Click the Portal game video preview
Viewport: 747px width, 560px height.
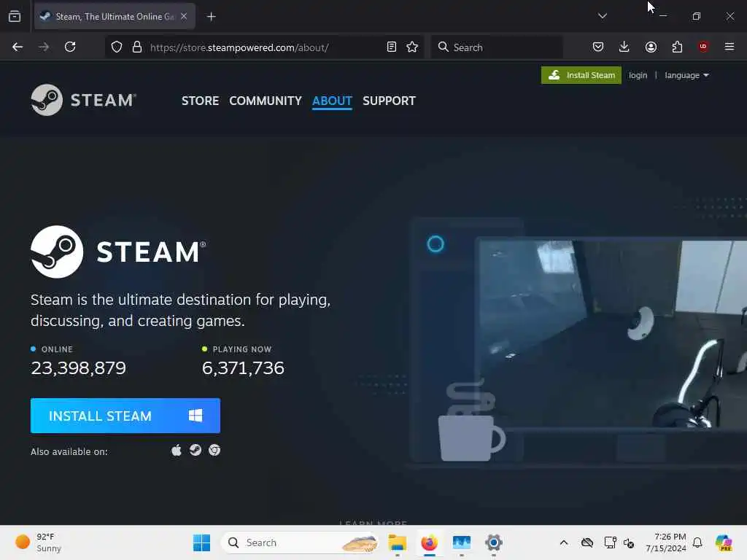(613, 334)
